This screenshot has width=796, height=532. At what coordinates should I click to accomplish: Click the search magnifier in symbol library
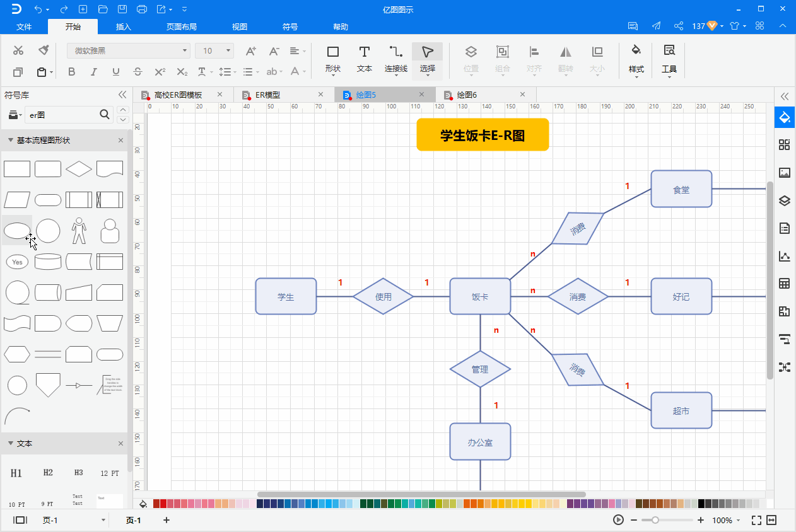[105, 115]
